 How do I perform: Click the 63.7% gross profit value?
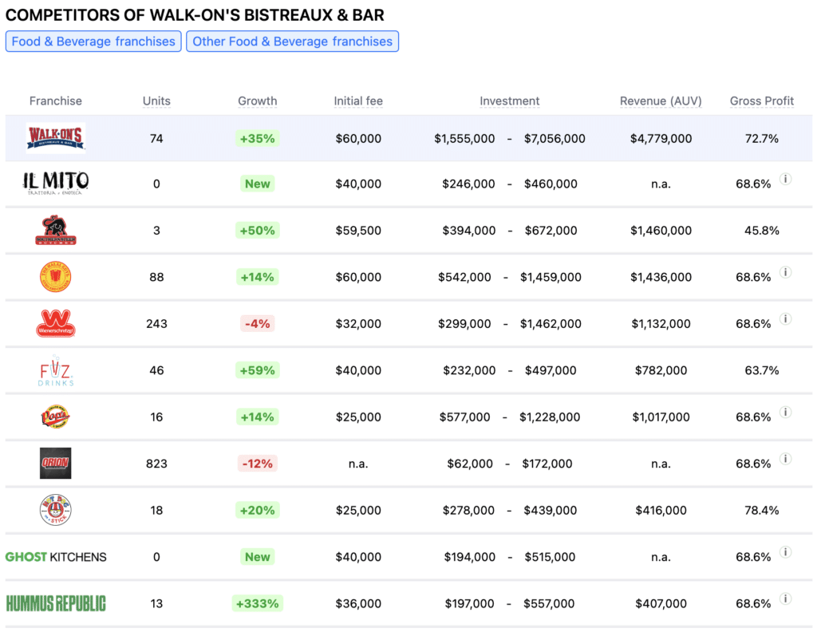[x=762, y=370]
